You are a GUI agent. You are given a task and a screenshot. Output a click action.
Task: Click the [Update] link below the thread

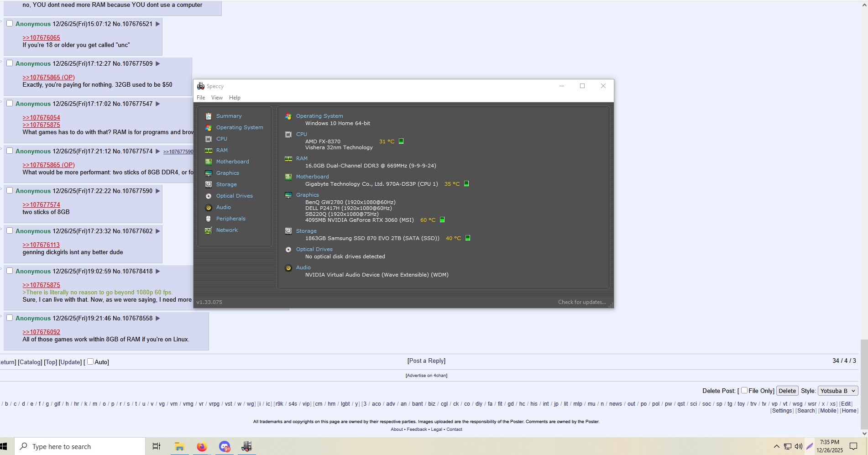tap(70, 362)
